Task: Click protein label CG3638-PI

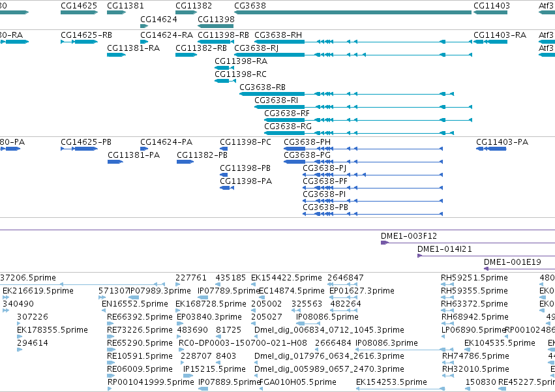Action: (x=324, y=194)
